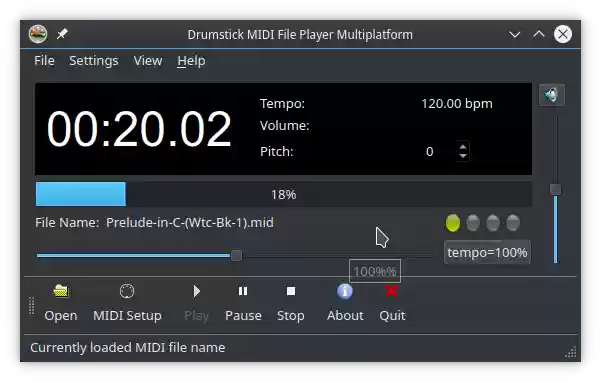Show the About information dialog
The image size is (601, 382).
point(345,303)
